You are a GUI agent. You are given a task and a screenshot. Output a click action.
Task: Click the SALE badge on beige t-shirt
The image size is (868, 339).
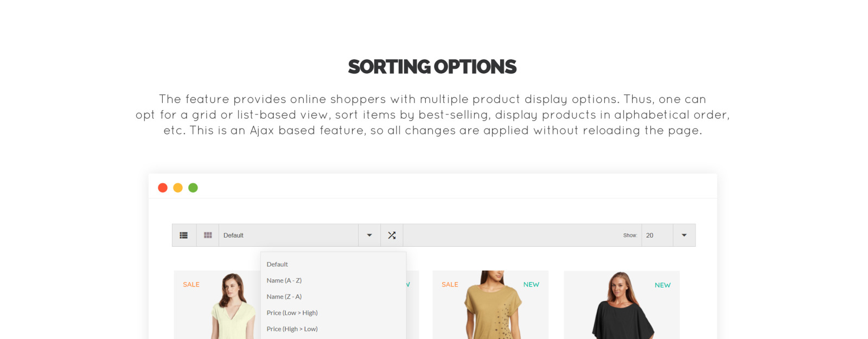(450, 284)
